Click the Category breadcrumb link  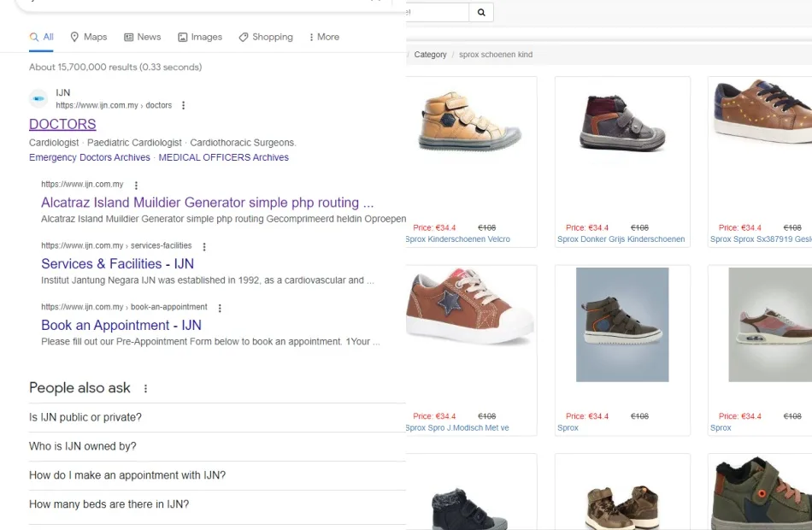point(430,55)
